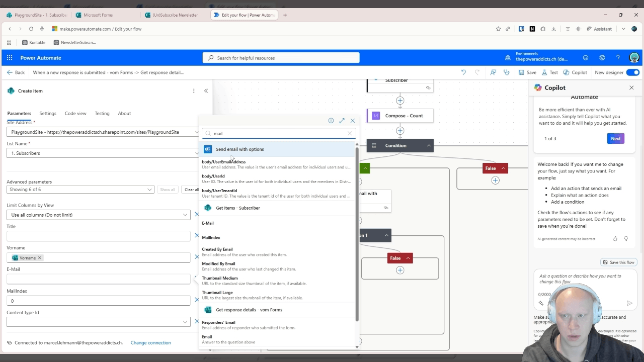Click the Title input field

[98, 236]
